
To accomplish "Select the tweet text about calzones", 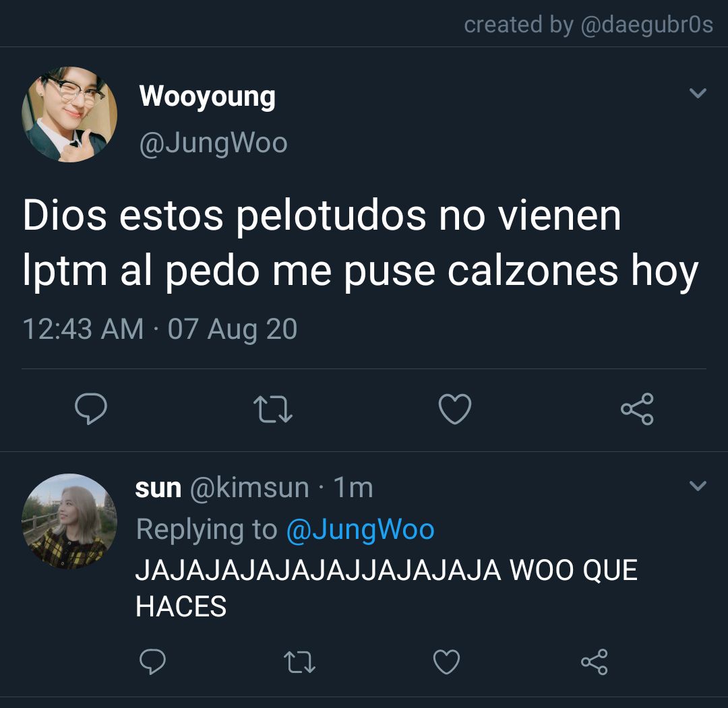I will (x=361, y=243).
